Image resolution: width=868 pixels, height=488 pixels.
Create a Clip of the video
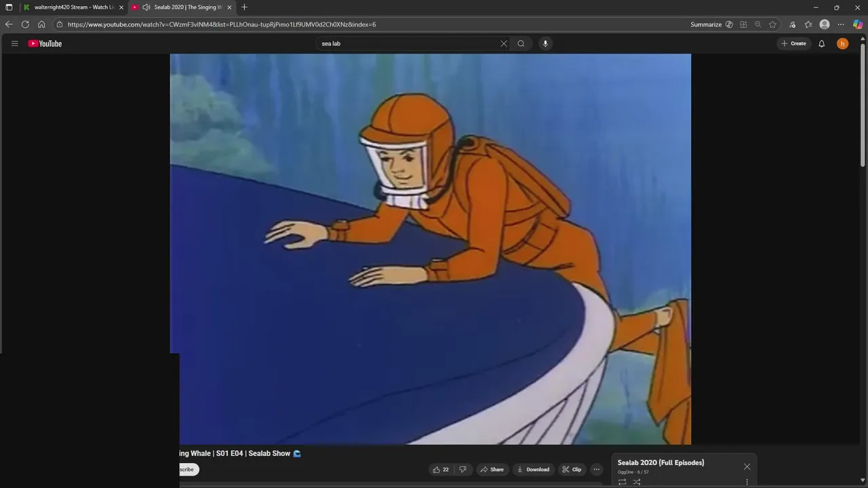[571, 469]
